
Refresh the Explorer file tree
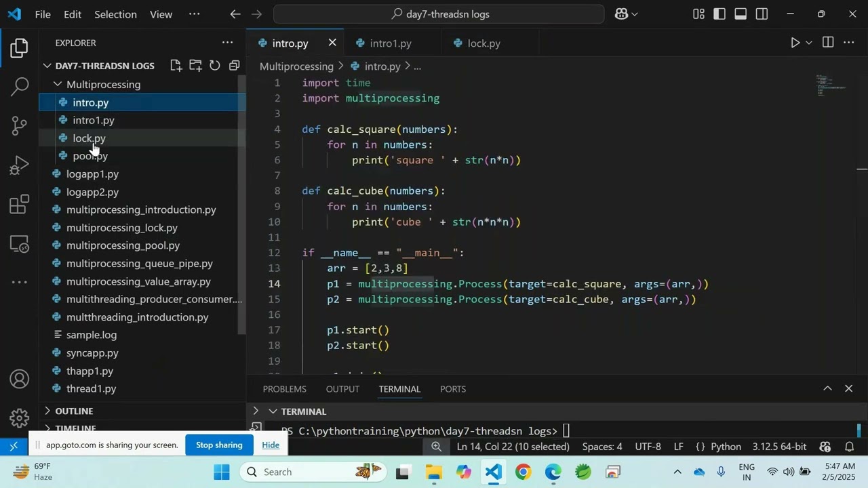click(215, 66)
